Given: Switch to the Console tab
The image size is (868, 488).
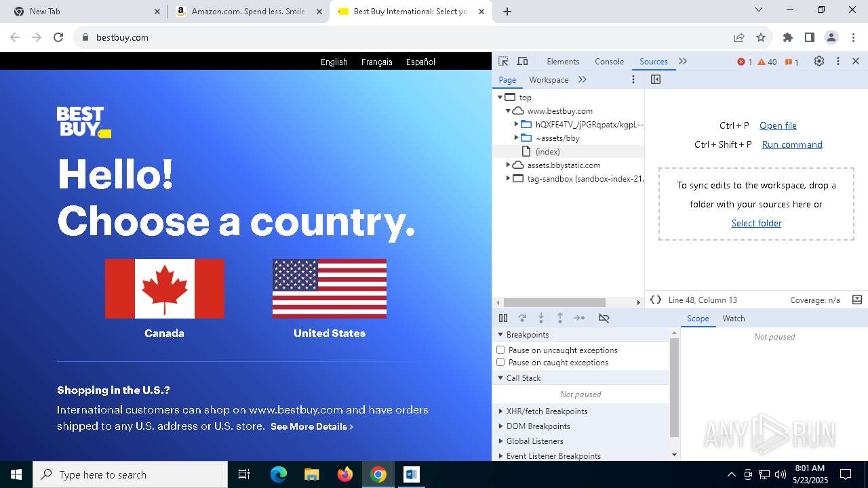Looking at the screenshot, I should 609,61.
